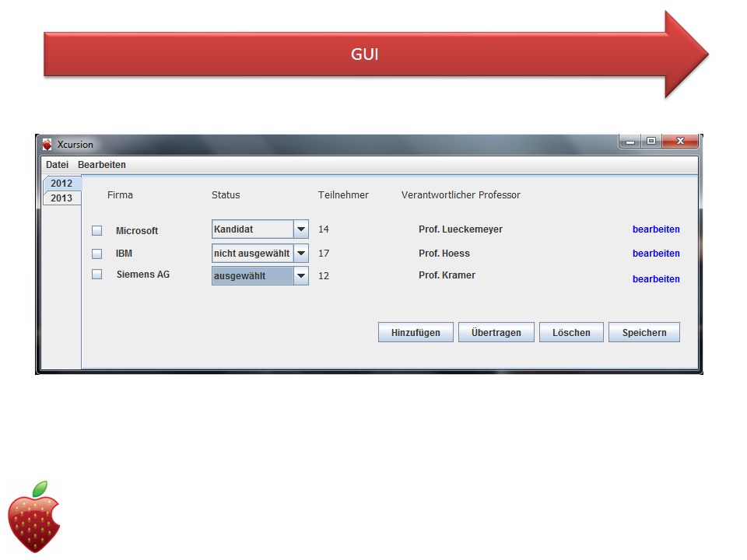Image resolution: width=747 pixels, height=560 pixels.
Task: Click the Löschen button
Action: [x=571, y=332]
